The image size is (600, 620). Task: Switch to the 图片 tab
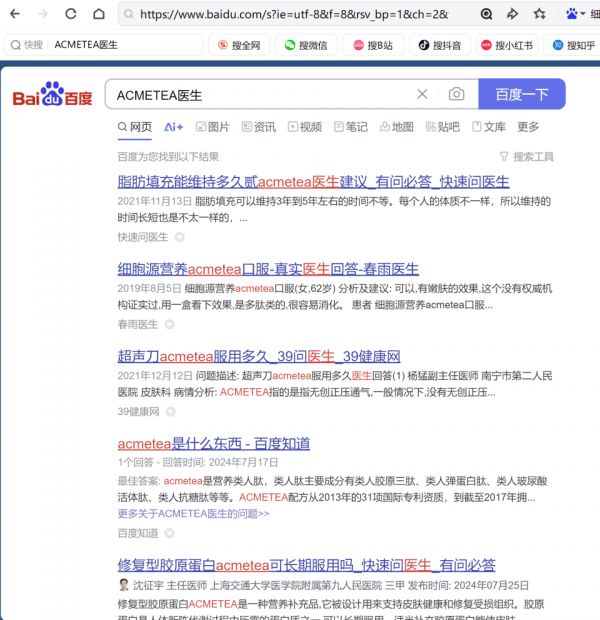[213, 127]
